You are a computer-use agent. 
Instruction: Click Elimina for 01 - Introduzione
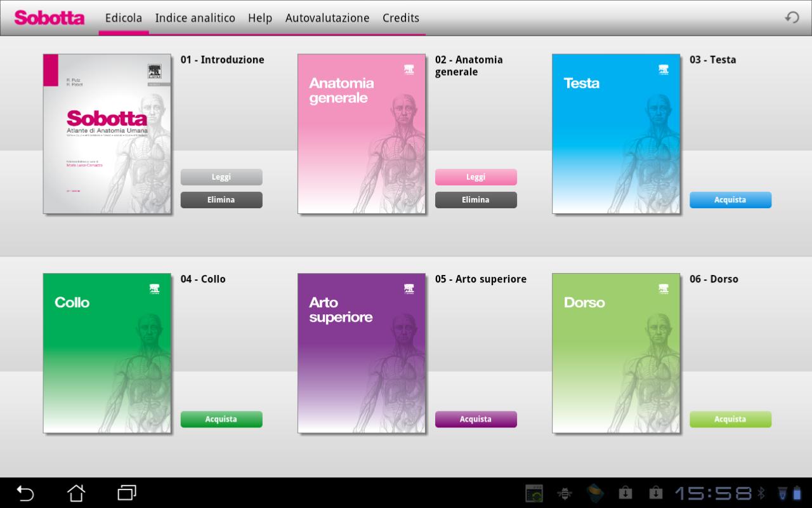(x=221, y=200)
